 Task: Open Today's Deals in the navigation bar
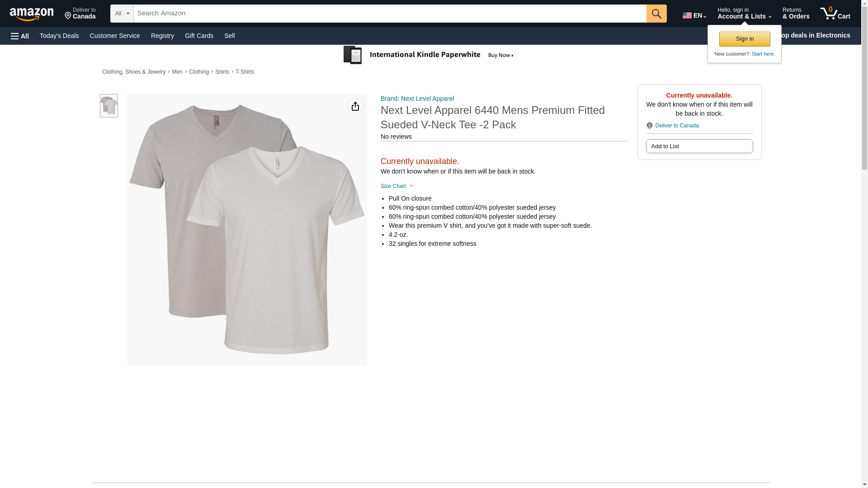coord(59,36)
